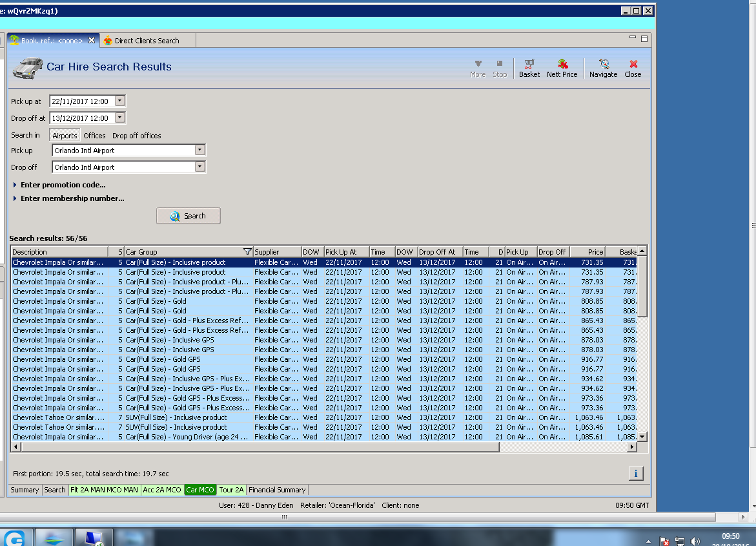Open the More toolbar option

point(478,68)
